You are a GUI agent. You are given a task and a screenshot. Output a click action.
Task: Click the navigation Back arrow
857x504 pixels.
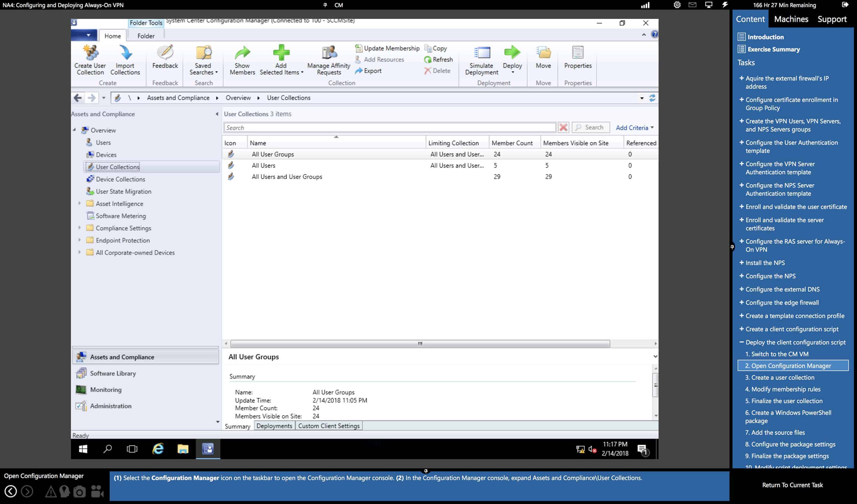click(78, 98)
